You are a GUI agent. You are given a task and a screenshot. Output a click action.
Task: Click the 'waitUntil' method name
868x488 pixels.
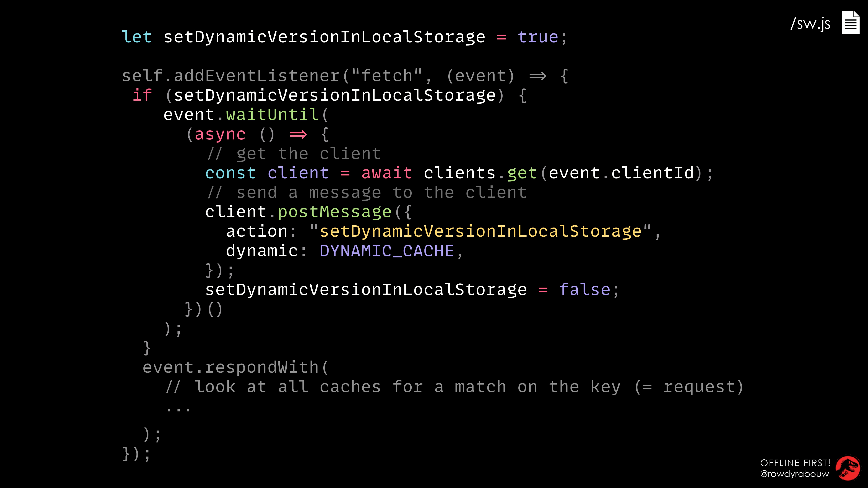(x=272, y=115)
